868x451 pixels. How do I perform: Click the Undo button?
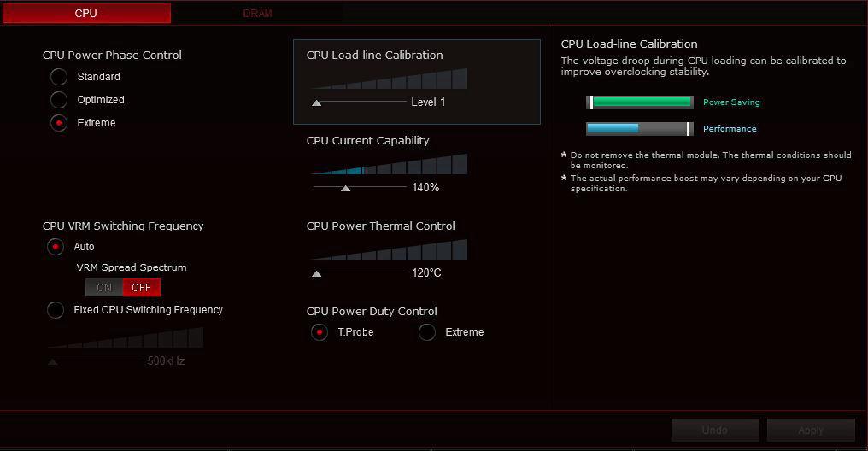click(715, 430)
